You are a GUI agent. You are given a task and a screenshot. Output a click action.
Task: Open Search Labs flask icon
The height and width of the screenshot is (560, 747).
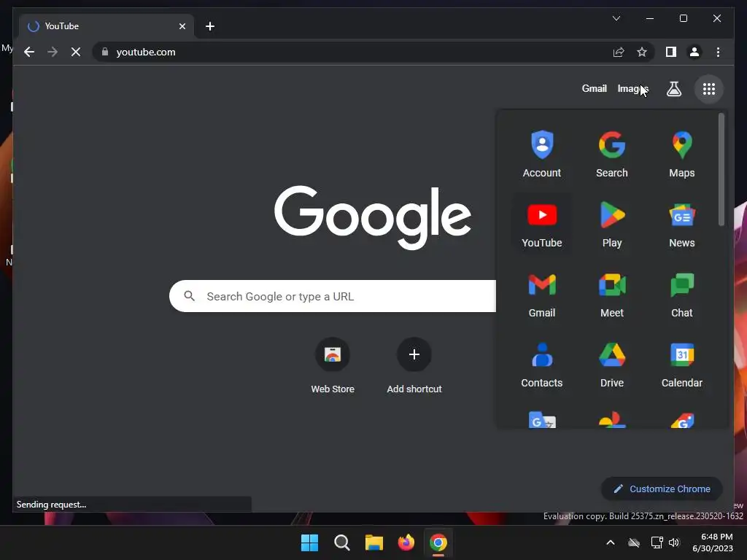click(673, 89)
